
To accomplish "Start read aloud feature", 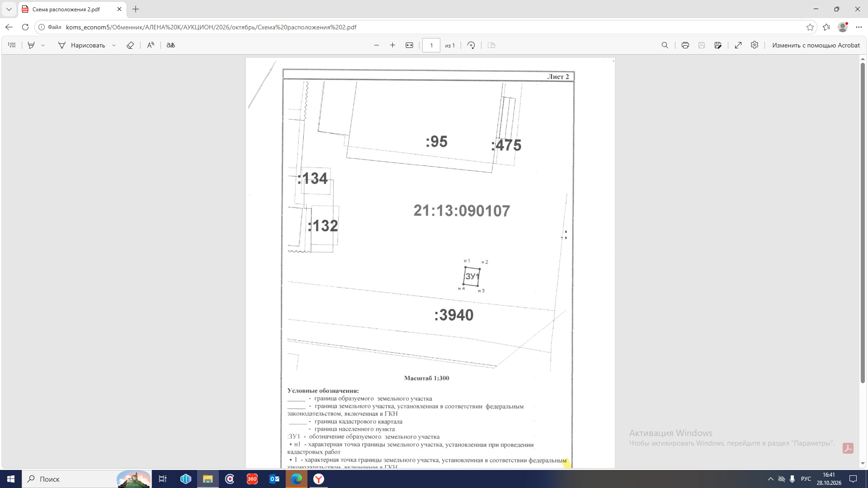I will tap(151, 45).
